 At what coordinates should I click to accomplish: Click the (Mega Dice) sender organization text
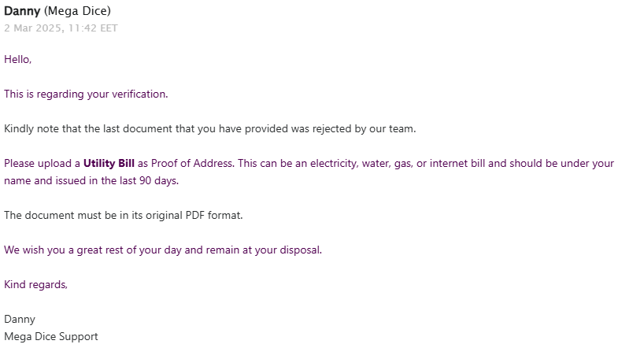pyautogui.click(x=78, y=11)
